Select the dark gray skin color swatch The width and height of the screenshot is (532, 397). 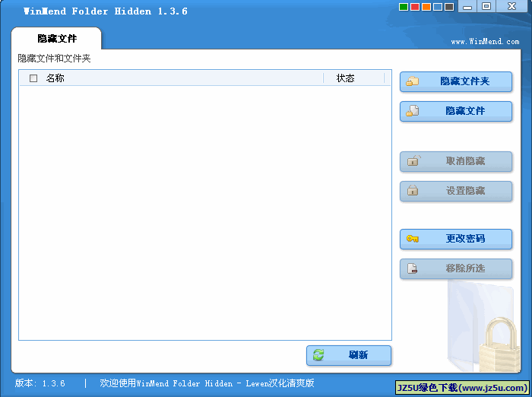(449, 7)
